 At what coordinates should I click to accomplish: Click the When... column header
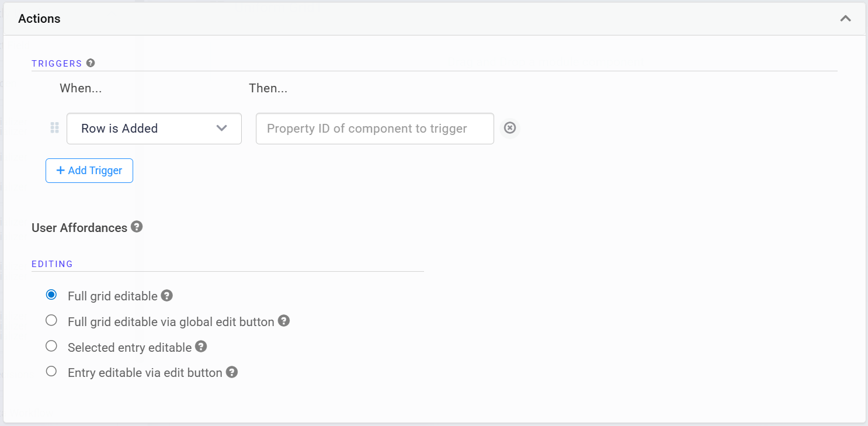click(x=81, y=88)
